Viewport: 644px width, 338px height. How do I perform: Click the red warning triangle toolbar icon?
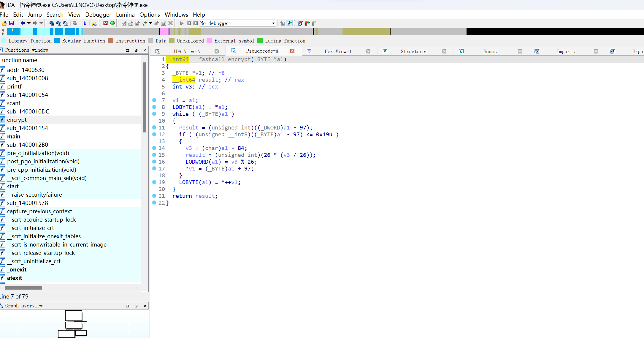coord(106,23)
